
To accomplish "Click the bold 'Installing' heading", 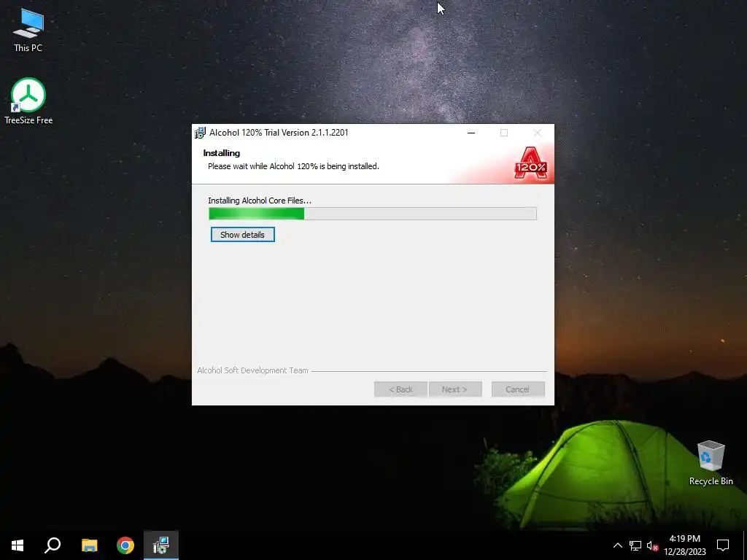I will point(222,153).
